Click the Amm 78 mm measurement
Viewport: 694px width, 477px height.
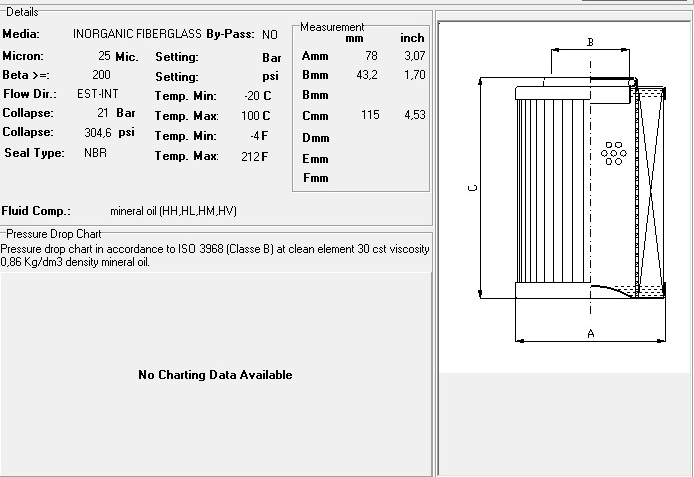click(x=371, y=56)
